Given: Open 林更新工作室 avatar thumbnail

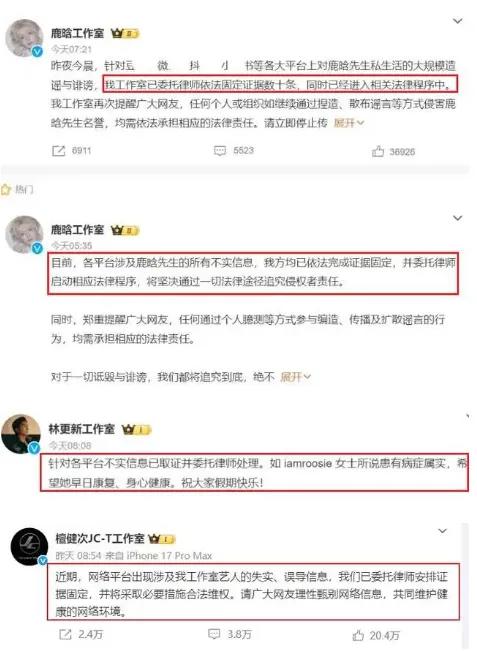Looking at the screenshot, I should (x=21, y=434).
